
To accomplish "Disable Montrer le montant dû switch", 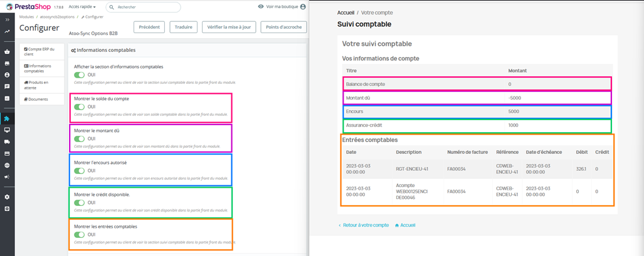I will coord(79,139).
